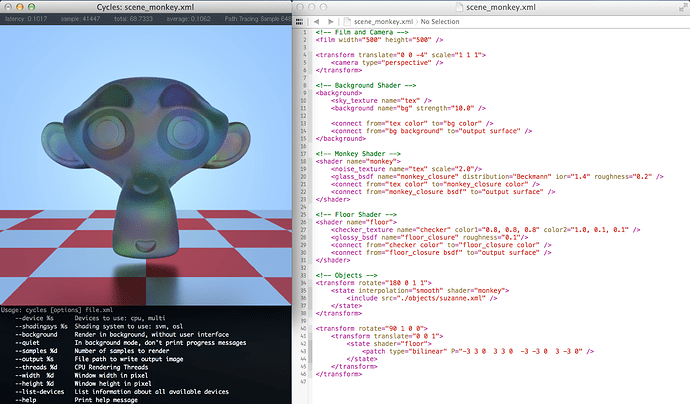The image size is (690, 404).
Task: Click the --output option help line
Action: pyautogui.click(x=99, y=359)
